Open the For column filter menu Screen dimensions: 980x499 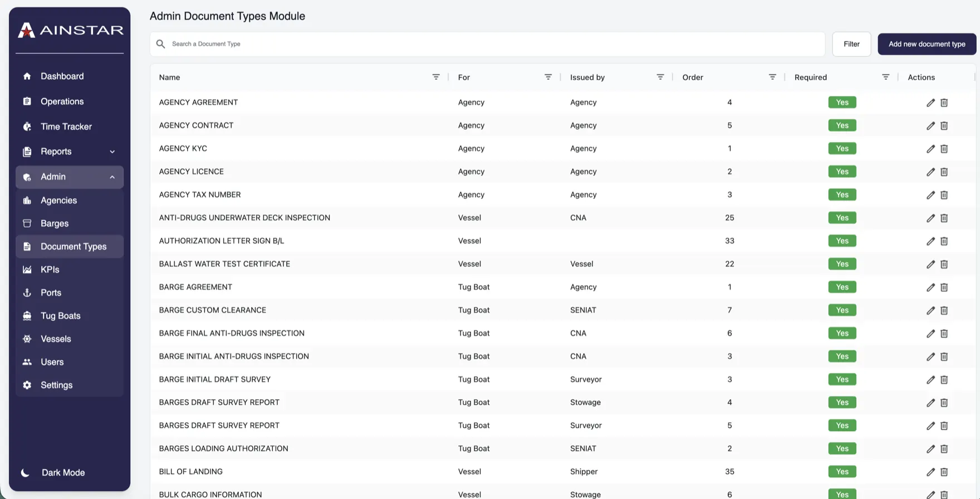(x=548, y=77)
